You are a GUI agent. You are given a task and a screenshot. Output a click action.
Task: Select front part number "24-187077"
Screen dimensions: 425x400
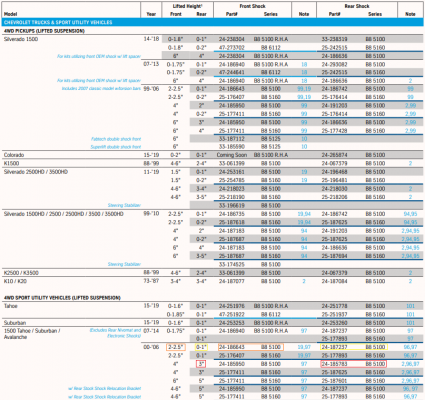tap(232, 281)
